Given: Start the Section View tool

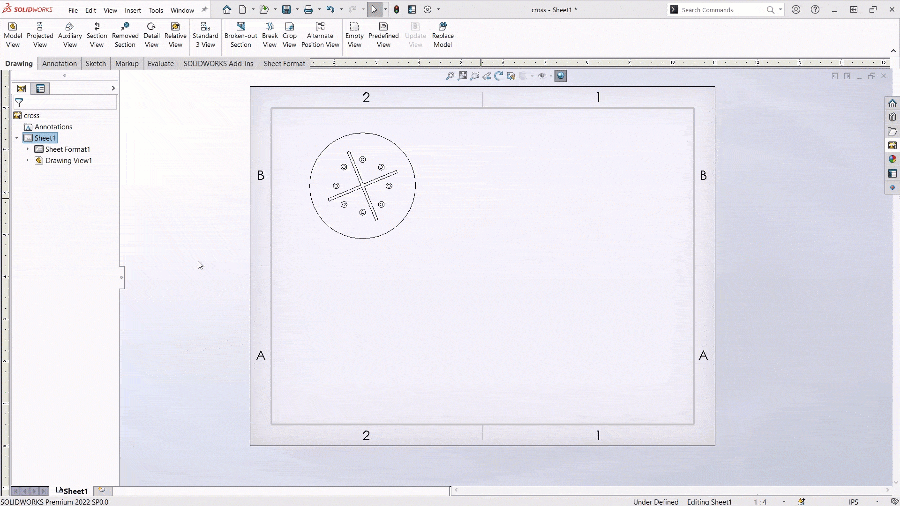Looking at the screenshot, I should [x=96, y=35].
